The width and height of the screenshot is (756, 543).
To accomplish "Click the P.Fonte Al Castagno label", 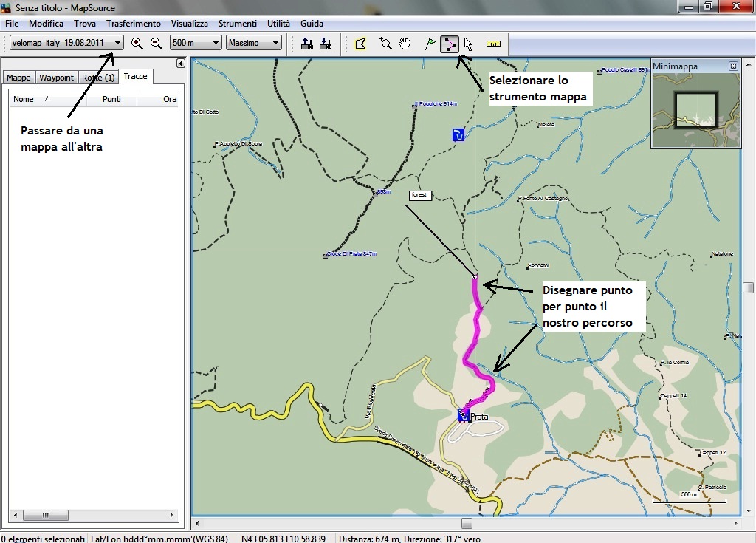I will point(545,199).
